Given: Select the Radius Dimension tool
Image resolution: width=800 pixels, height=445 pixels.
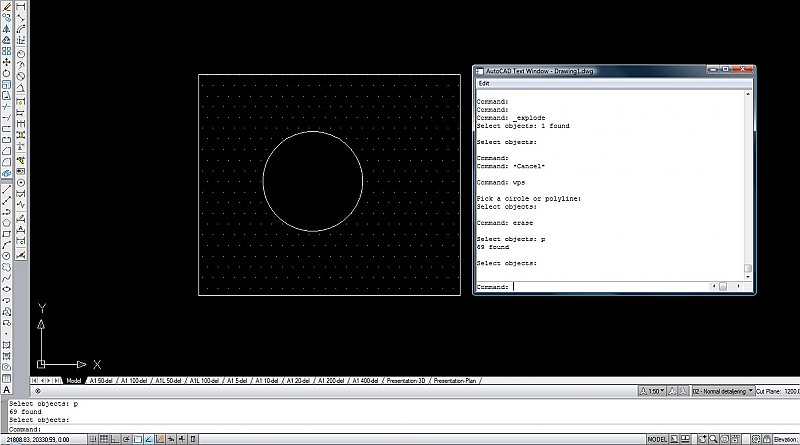Looking at the screenshot, I should tap(20, 54).
